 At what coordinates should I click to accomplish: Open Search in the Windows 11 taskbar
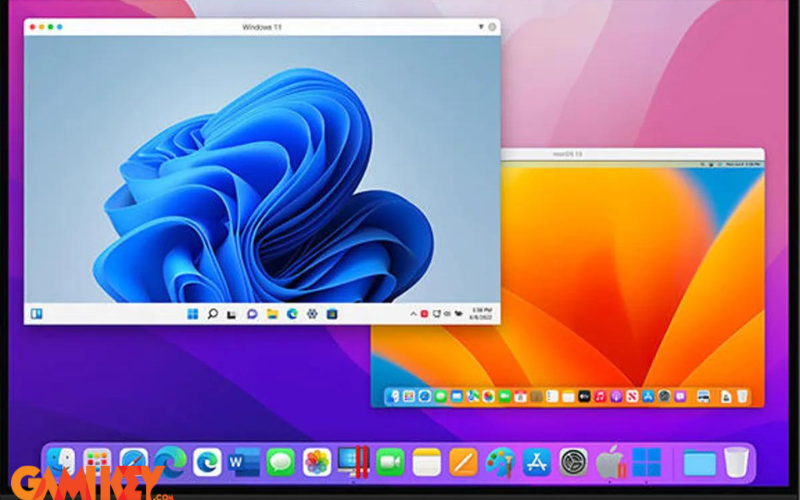click(213, 314)
